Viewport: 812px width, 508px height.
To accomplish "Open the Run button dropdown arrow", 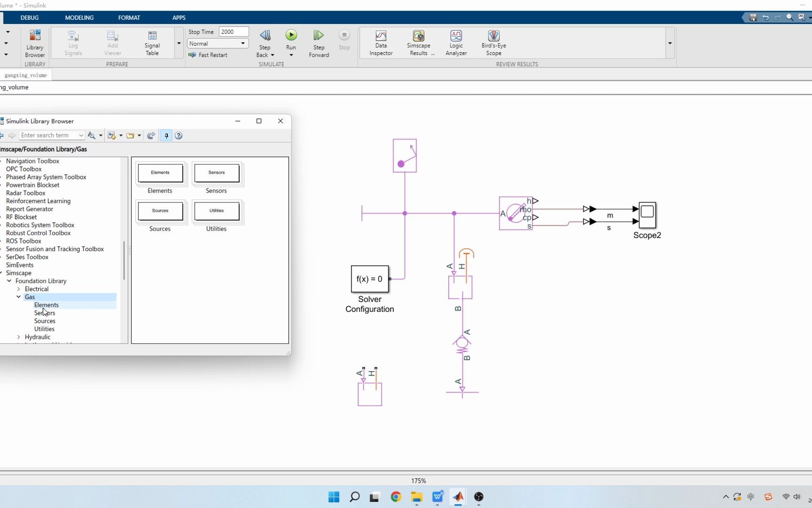I will [x=291, y=55].
